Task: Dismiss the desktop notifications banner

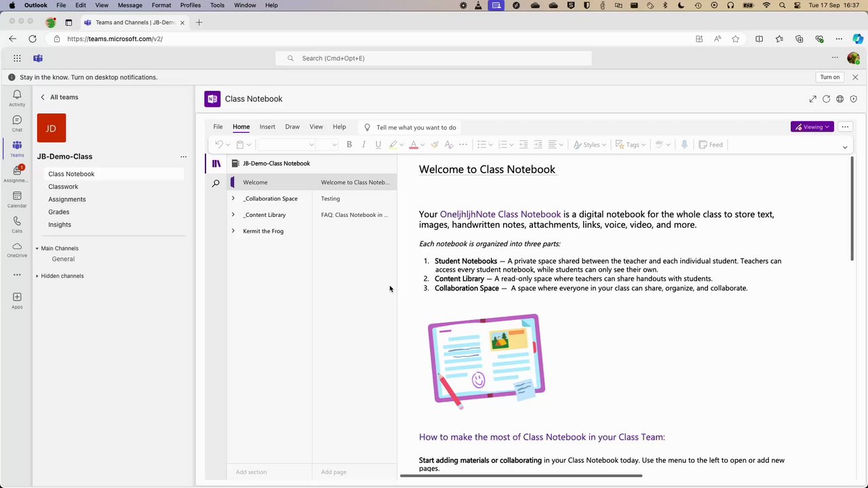Action: (x=855, y=77)
